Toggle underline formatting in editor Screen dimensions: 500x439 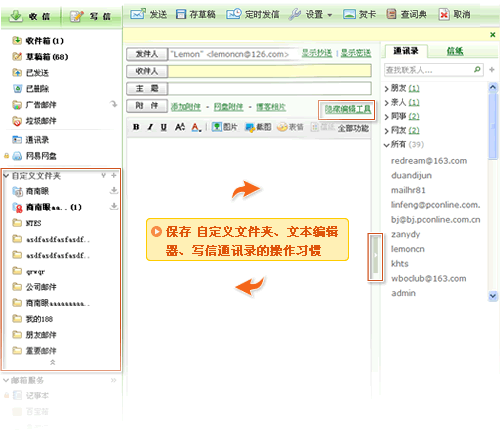(164, 127)
